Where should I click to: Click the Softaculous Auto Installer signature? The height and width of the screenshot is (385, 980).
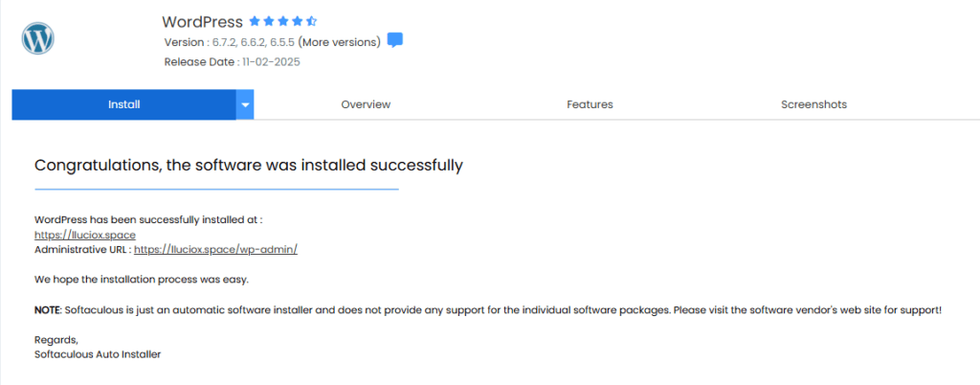point(98,354)
